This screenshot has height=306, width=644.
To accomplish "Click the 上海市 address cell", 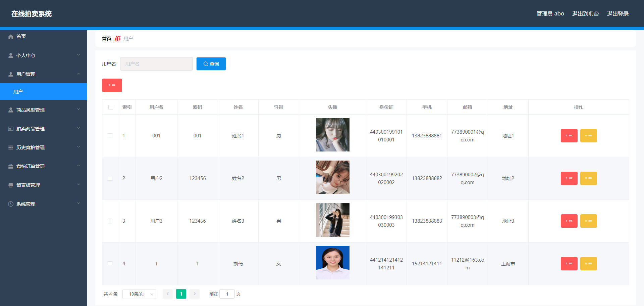I will [x=508, y=264].
